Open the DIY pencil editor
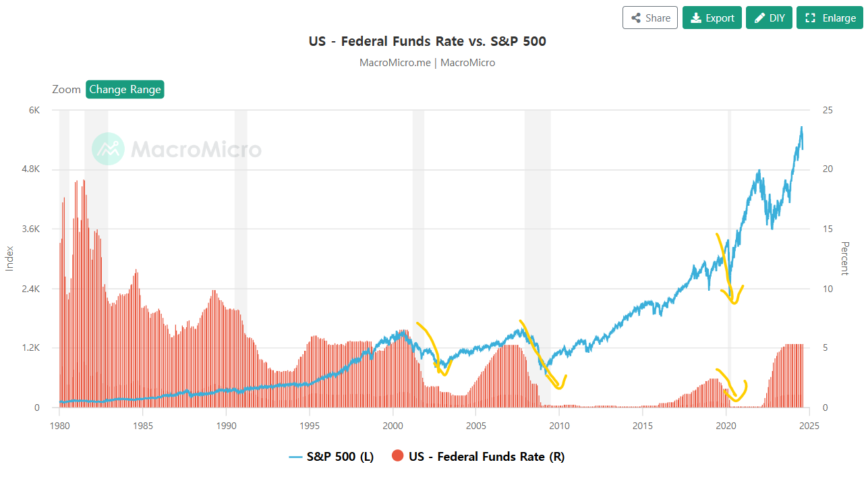This screenshot has height=477, width=868. [769, 18]
